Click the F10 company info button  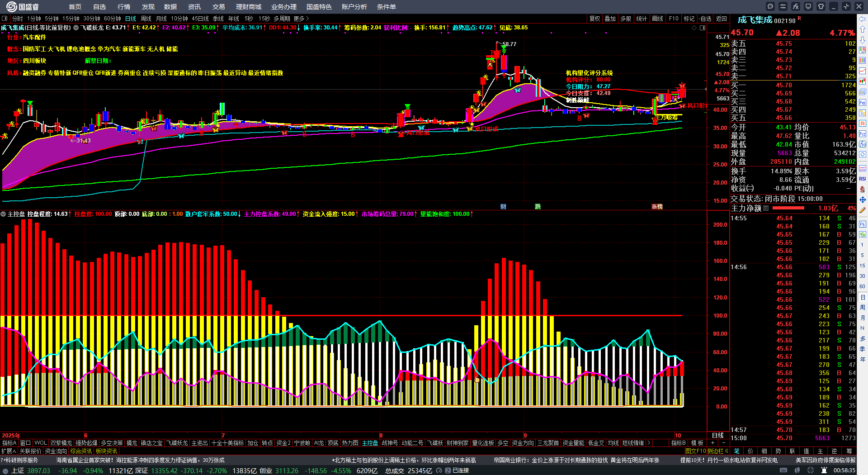tap(674, 19)
